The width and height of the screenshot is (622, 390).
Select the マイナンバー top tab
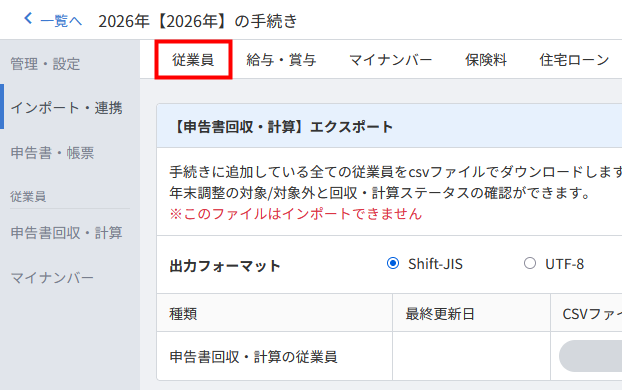tap(391, 60)
